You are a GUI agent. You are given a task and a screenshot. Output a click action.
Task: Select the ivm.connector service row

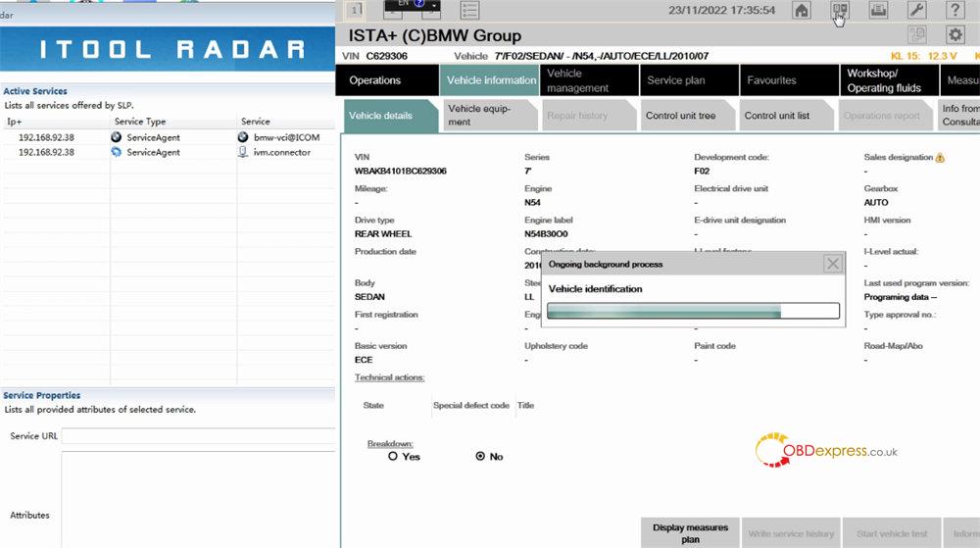click(x=282, y=152)
